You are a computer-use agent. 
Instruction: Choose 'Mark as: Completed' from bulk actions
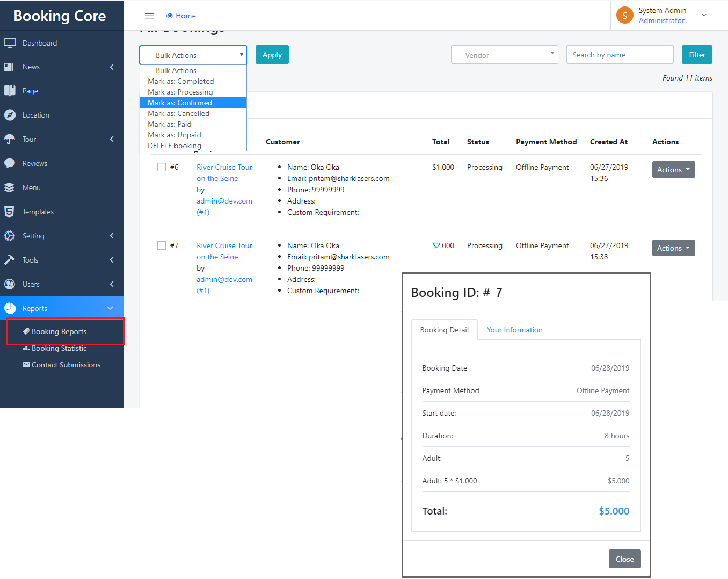point(181,81)
